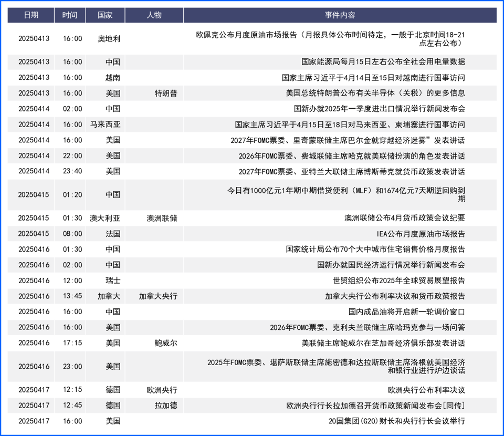The width and height of the screenshot is (504, 436).
Task: Click the 17:15 time cell
Action: pos(72,343)
